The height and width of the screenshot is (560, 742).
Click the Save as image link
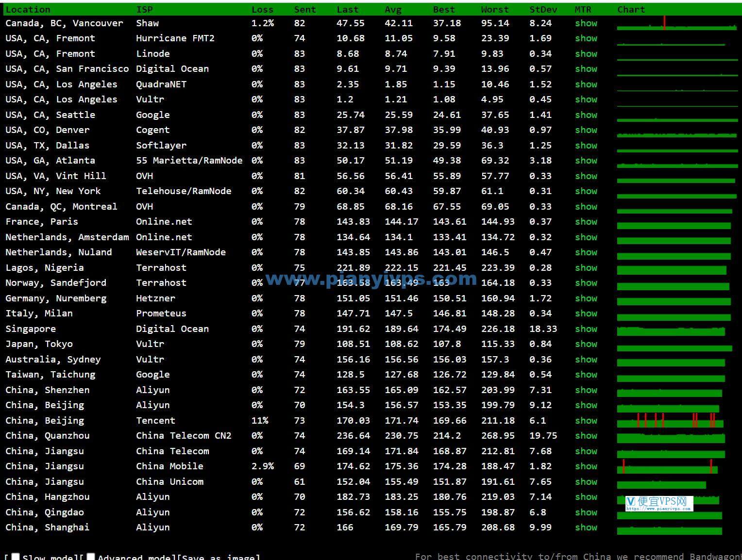tap(219, 557)
